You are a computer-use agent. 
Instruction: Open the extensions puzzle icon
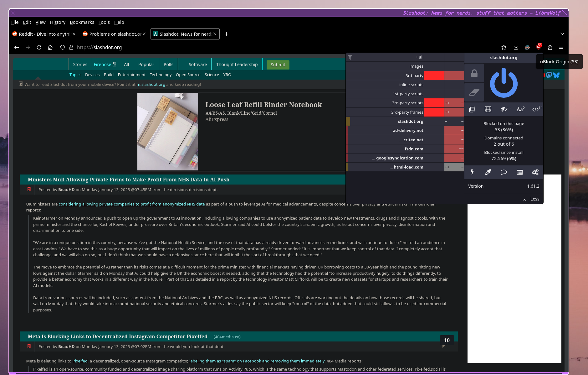[550, 47]
